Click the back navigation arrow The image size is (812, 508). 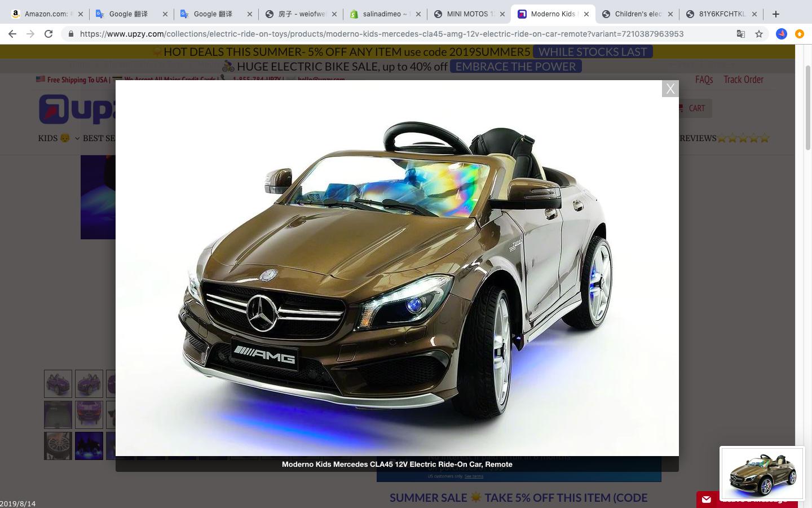pos(12,34)
